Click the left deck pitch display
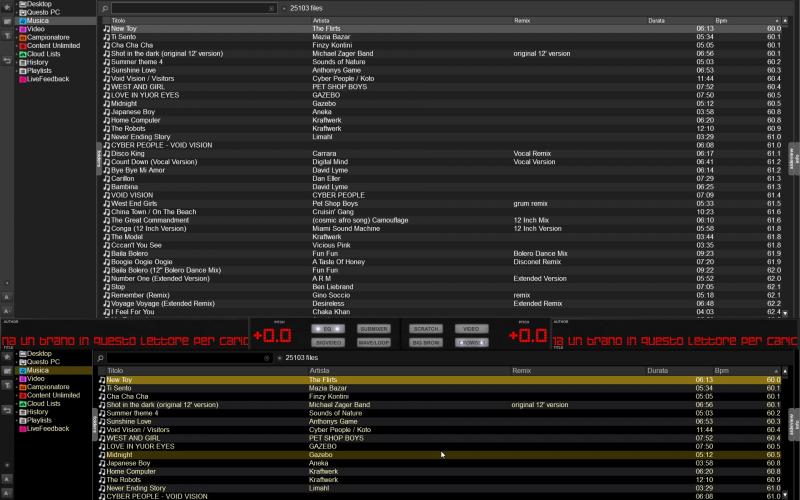 point(272,336)
